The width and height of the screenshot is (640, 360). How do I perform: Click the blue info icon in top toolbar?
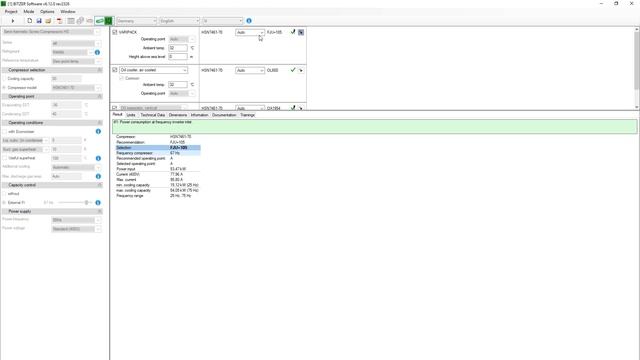(x=249, y=21)
